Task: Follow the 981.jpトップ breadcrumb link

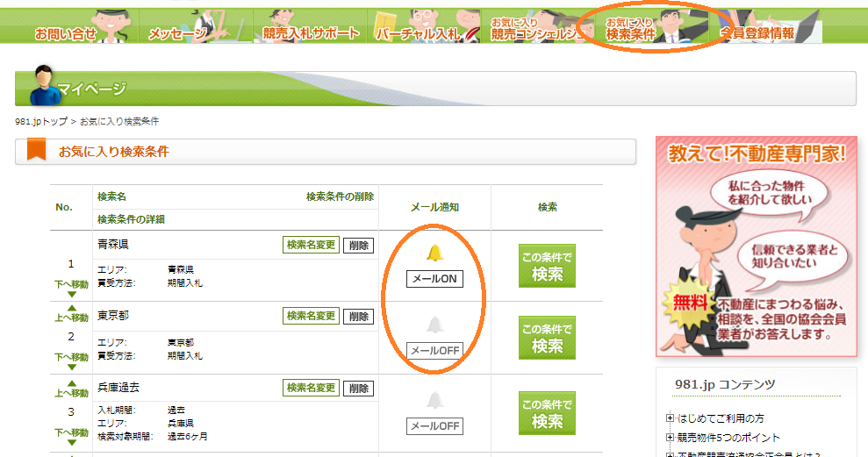Action: click(41, 121)
